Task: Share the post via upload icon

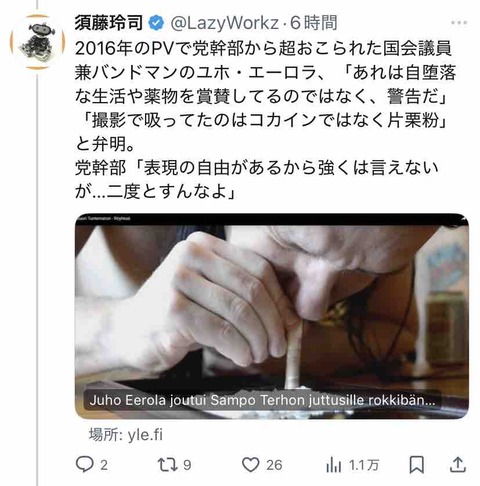Action: [x=458, y=464]
